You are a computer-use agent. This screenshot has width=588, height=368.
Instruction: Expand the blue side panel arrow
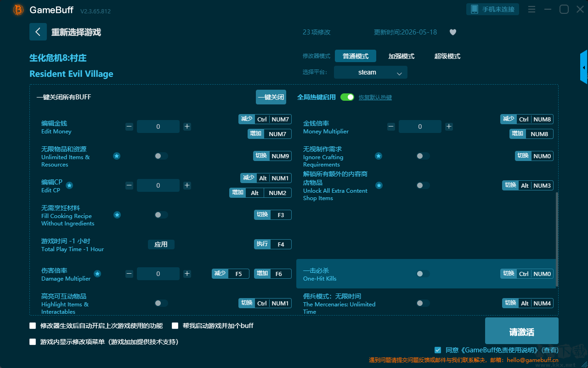pos(584,67)
